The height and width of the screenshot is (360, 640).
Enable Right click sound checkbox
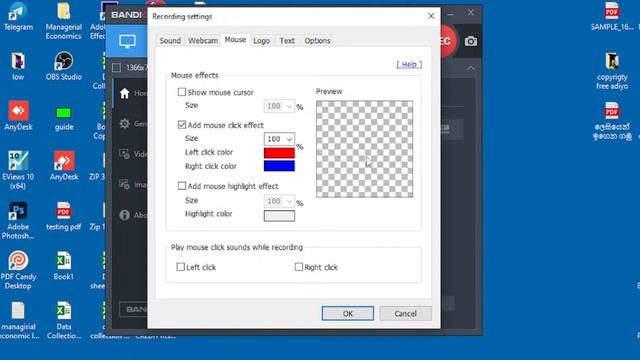[298, 267]
